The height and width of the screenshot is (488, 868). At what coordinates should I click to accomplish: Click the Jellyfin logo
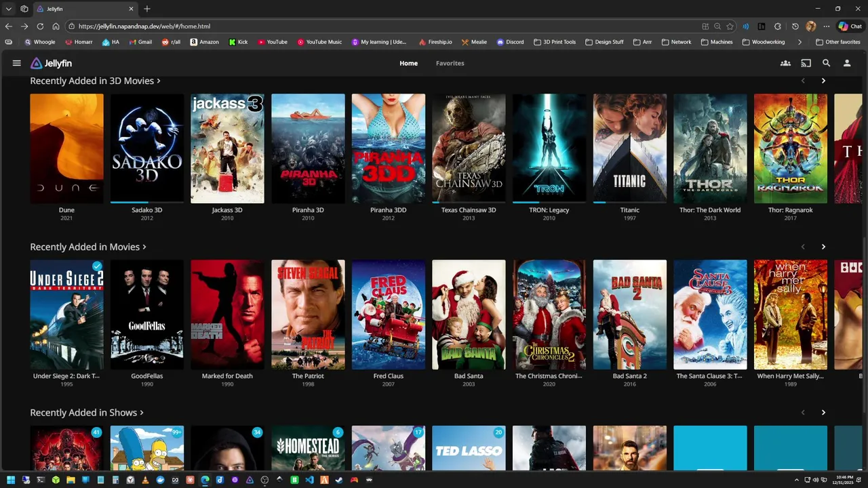52,63
